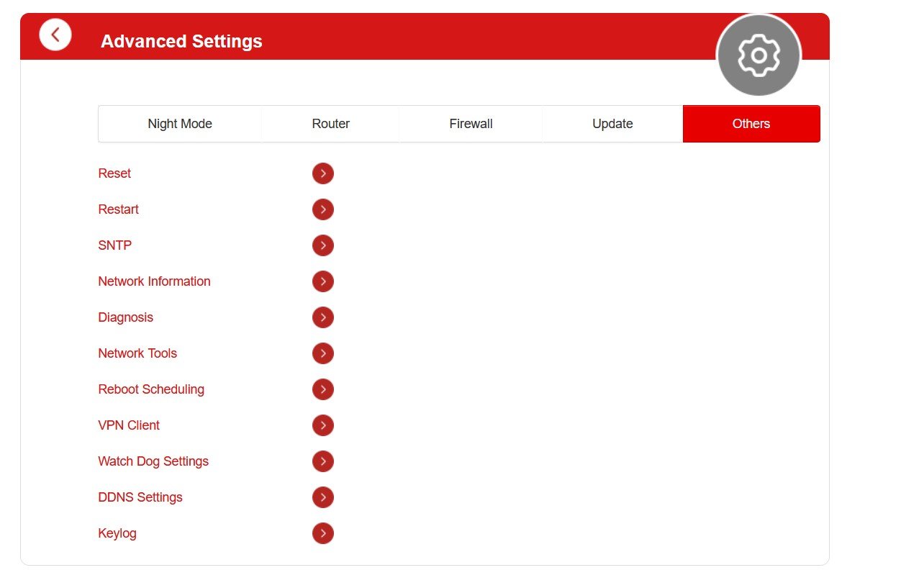Image resolution: width=901 pixels, height=588 pixels.
Task: Expand the Watch Dog Settings chevron
Action: [323, 461]
